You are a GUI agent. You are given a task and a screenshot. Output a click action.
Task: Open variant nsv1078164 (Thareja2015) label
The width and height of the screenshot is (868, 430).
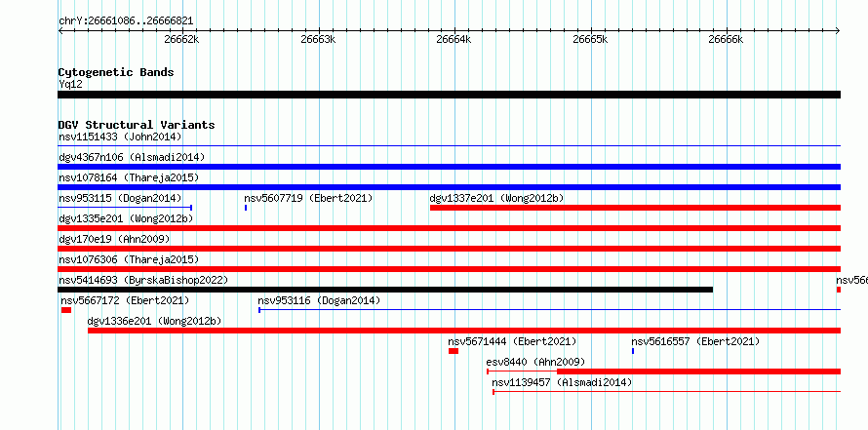pos(129,177)
